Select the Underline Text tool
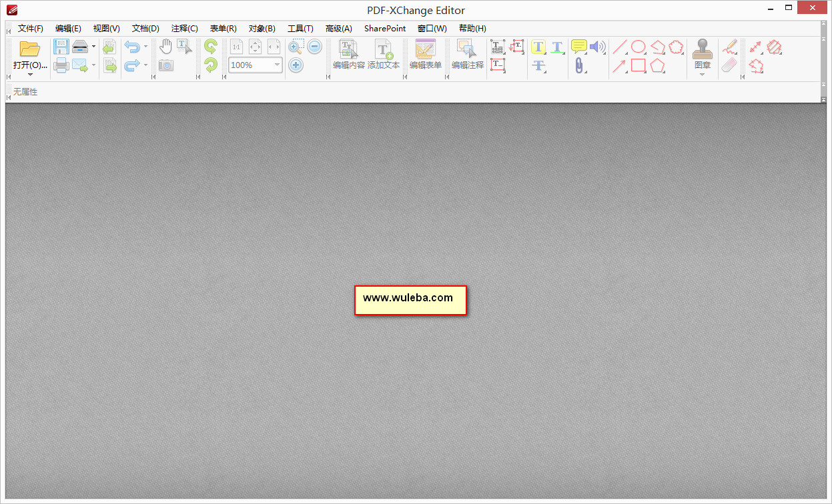This screenshot has height=504, width=832. [x=557, y=47]
